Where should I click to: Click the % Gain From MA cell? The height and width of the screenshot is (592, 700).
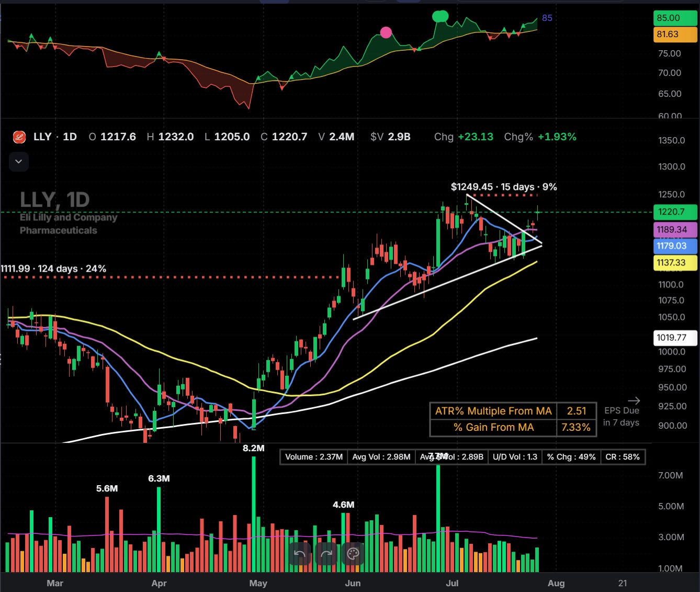(493, 428)
